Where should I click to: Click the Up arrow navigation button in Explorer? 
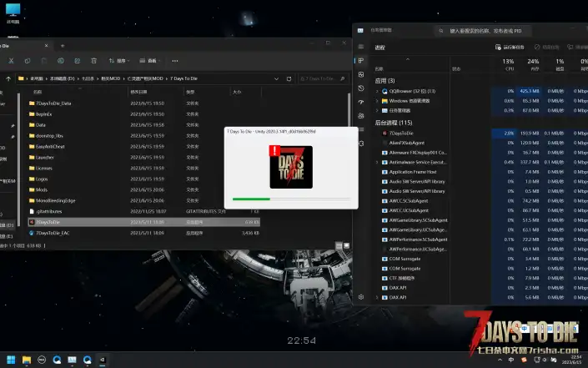(x=8, y=78)
